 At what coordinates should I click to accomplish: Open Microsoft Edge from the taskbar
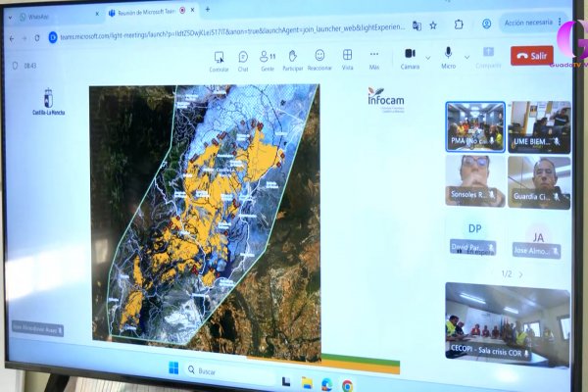pyautogui.click(x=327, y=384)
